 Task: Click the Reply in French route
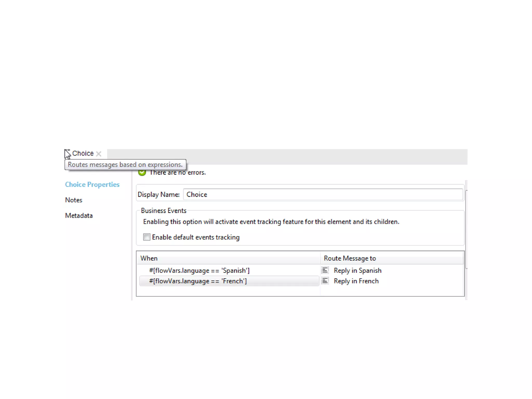coord(356,281)
